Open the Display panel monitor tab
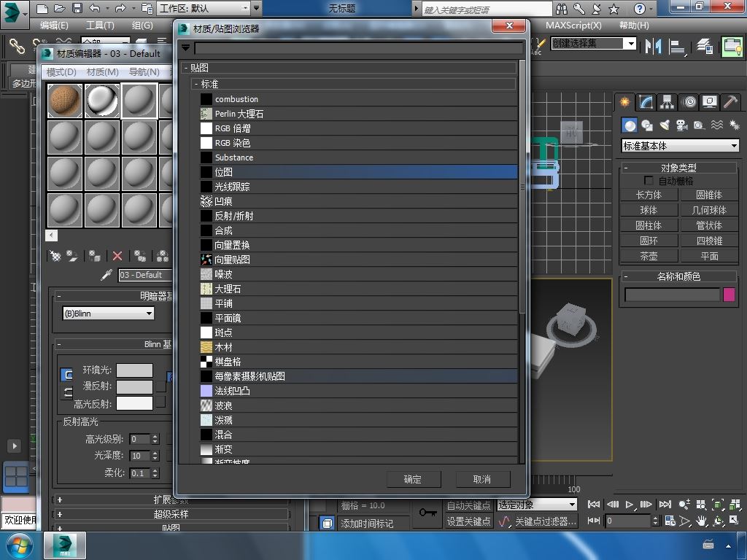The image size is (747, 560). point(709,102)
